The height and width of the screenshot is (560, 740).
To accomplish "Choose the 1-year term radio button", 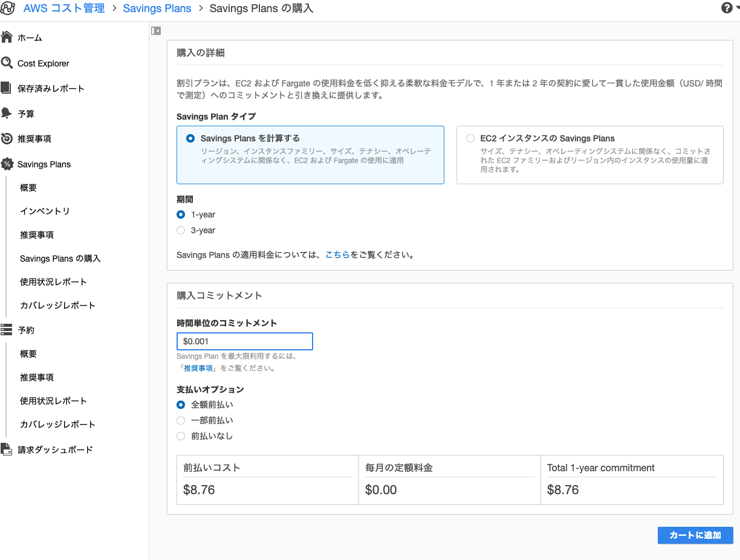I will click(181, 214).
